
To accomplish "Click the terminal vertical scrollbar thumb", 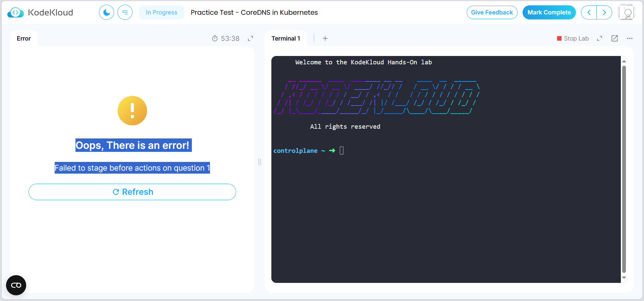I will coord(624,169).
